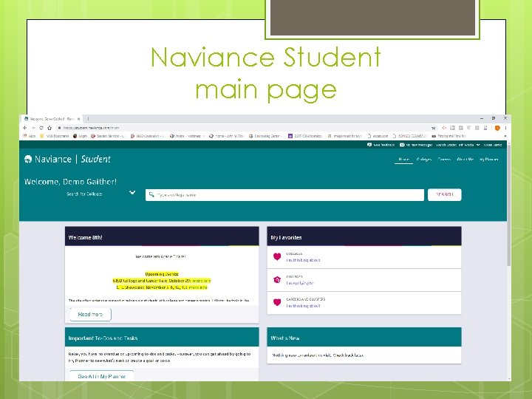Viewport: 532px width, 399px height.
Task: Click the Welcome, Demo Gaither! greeting
Action: click(x=70, y=182)
